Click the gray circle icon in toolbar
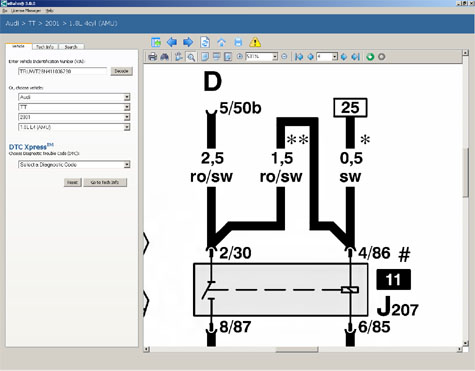Screen dimensions: 475x371 tap(382, 57)
